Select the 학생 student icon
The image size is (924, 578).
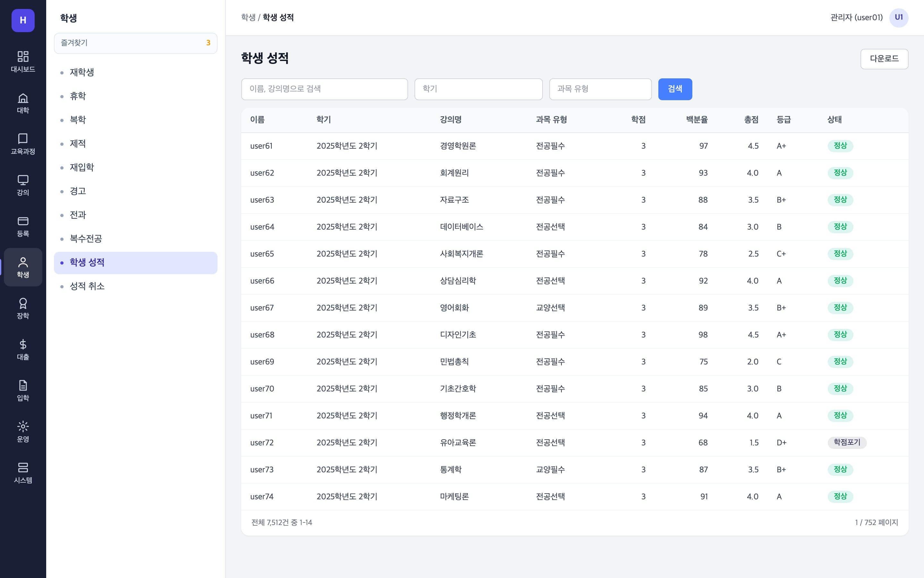[23, 267]
